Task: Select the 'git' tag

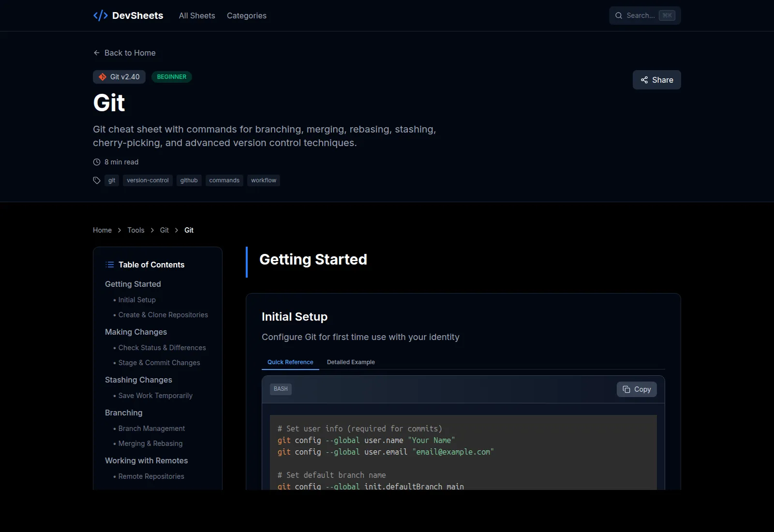Action: coord(112,180)
